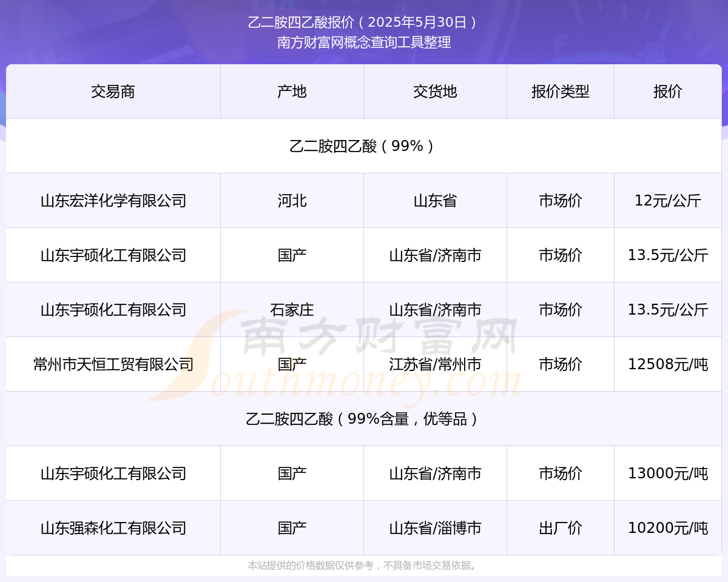Click 国产 in the 国产 13.5元/公斤 row
Viewport: 728px width, 582px height.
(x=292, y=255)
